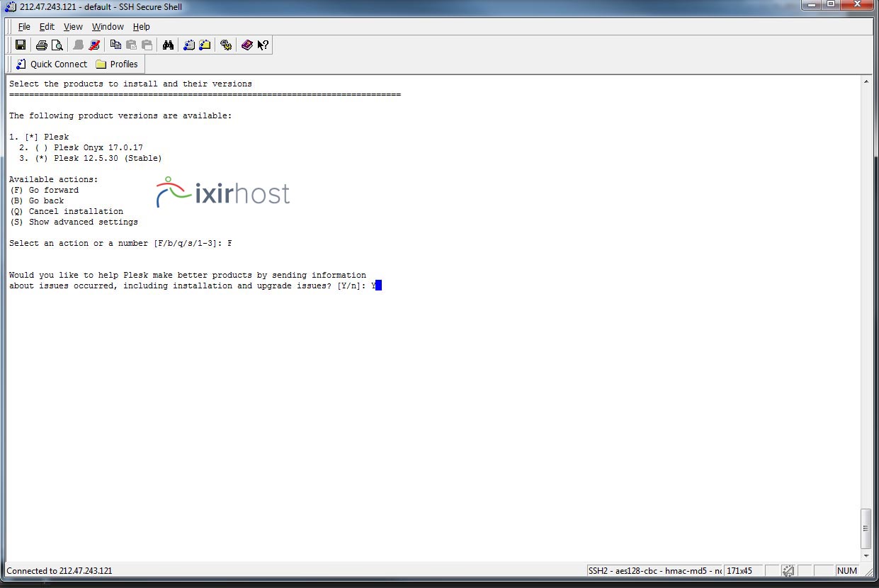879x588 pixels.
Task: Click the Save floppy disk icon
Action: pyautogui.click(x=21, y=45)
